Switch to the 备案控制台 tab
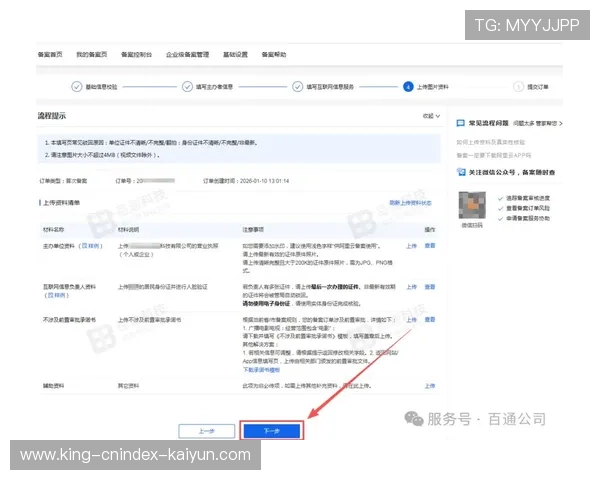The height and width of the screenshot is (480, 600). click(136, 54)
